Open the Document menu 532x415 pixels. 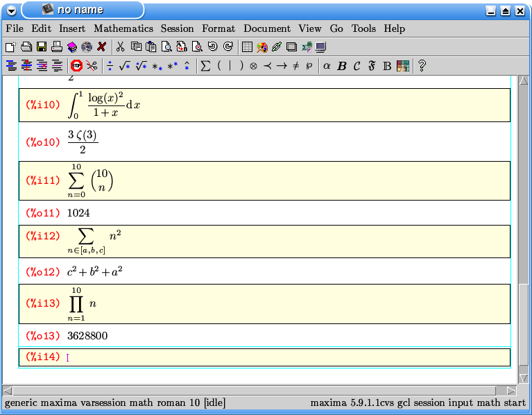[x=267, y=28]
